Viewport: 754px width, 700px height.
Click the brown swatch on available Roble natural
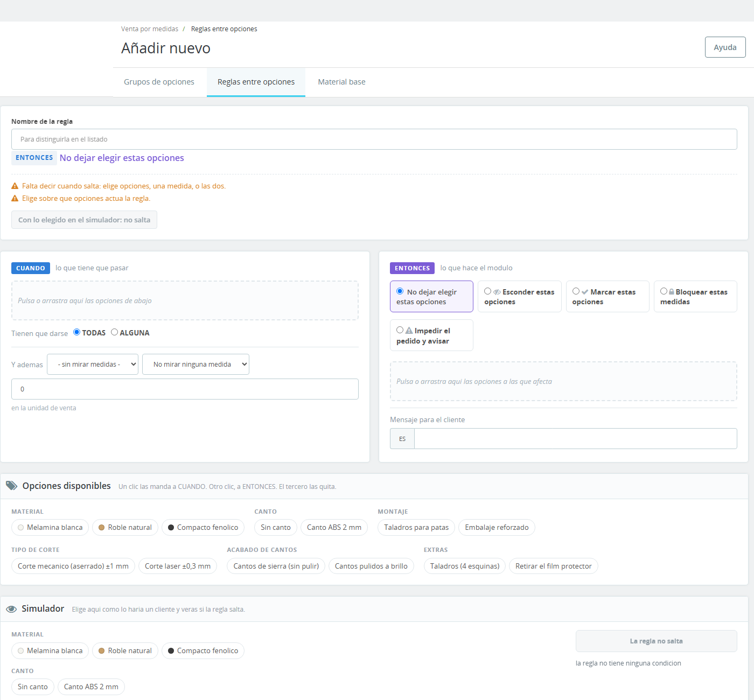tap(101, 528)
